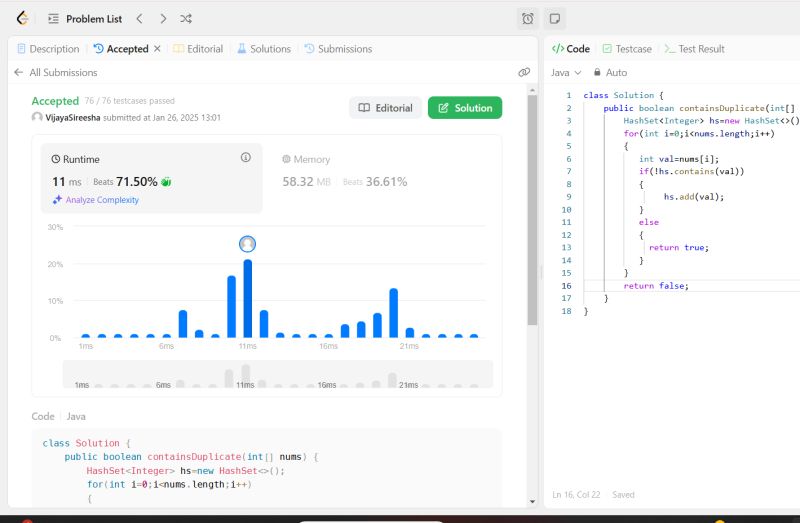This screenshot has width=800, height=523.
Task: Click the runtime info circle icon
Action: tap(246, 158)
